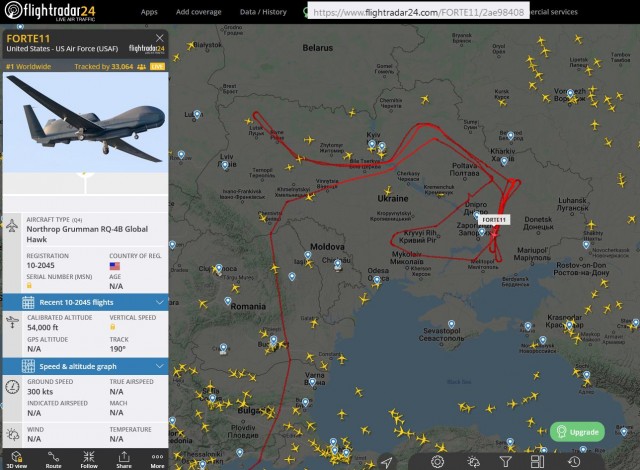Click the Lviv airport marker

(224, 165)
